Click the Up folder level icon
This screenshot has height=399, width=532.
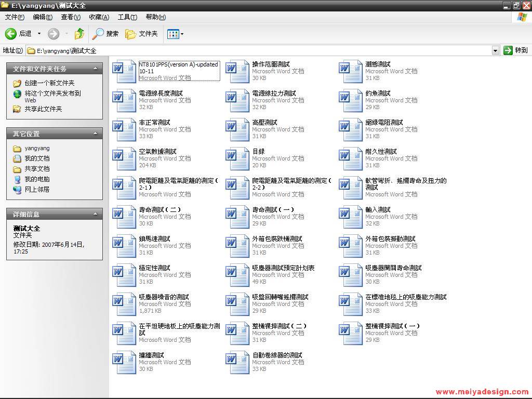coord(79,34)
